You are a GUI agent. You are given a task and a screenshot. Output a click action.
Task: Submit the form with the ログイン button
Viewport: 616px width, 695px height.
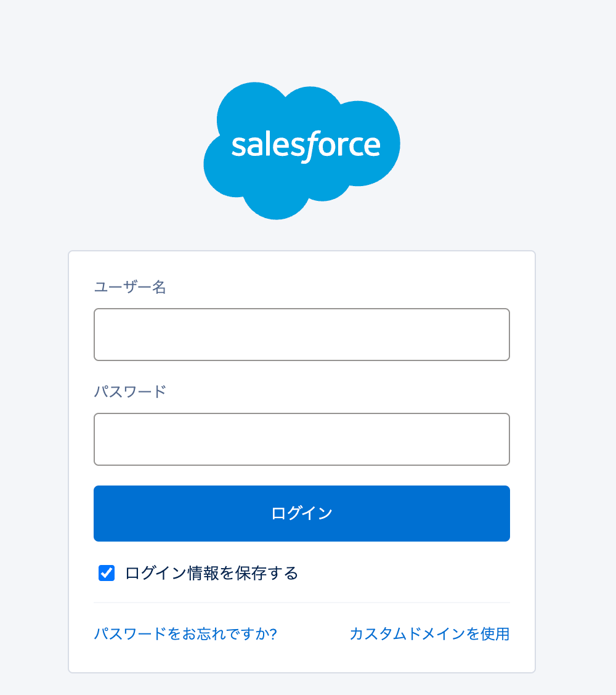[x=302, y=513]
